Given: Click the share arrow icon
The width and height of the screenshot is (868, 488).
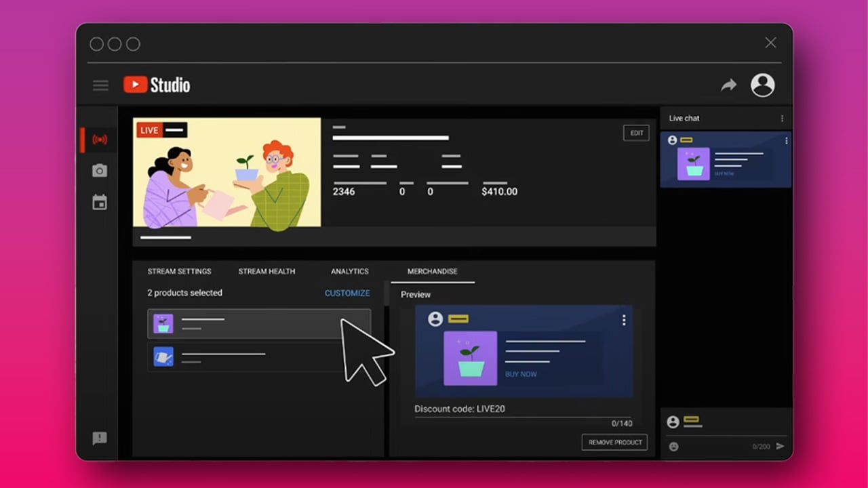Looking at the screenshot, I should (728, 85).
